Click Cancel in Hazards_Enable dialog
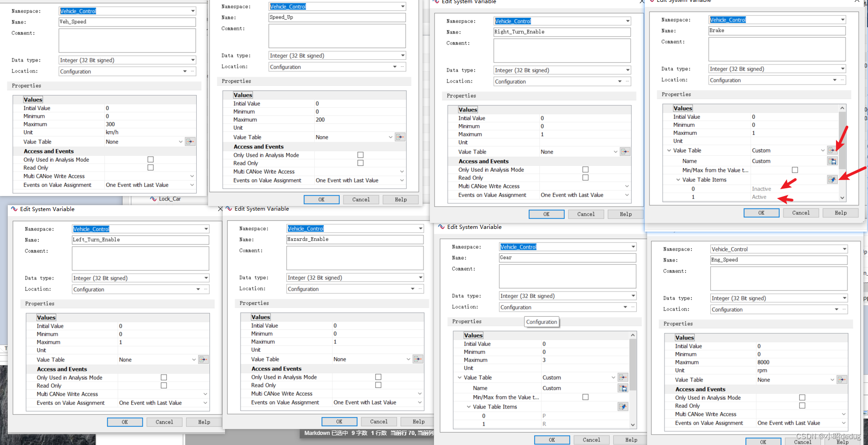The width and height of the screenshot is (868, 445). pos(379,422)
